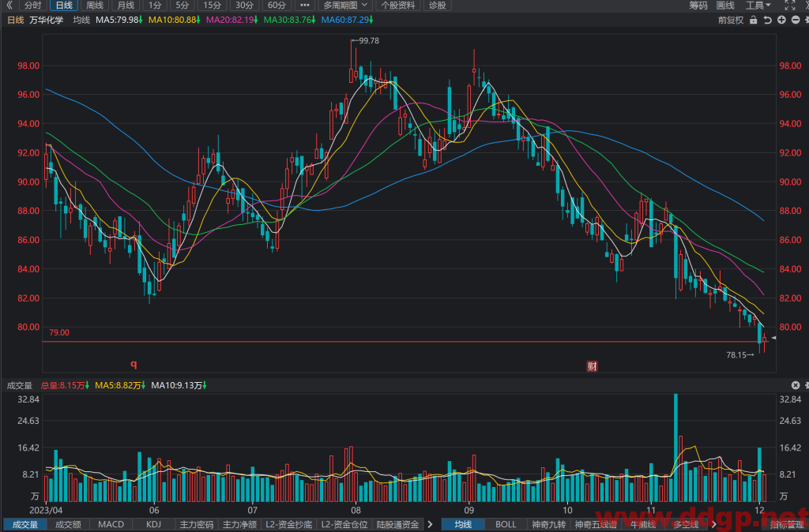Select the 成交额 turnover indicator tab

point(68,524)
